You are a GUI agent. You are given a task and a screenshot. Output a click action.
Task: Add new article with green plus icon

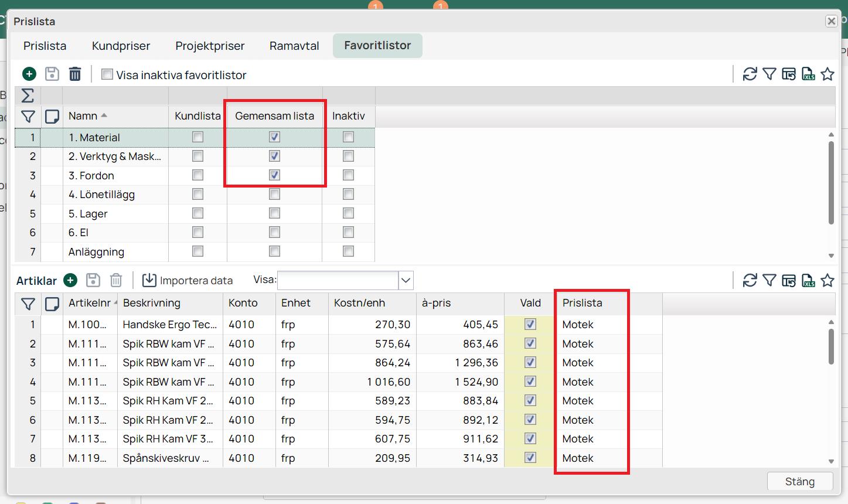click(70, 281)
